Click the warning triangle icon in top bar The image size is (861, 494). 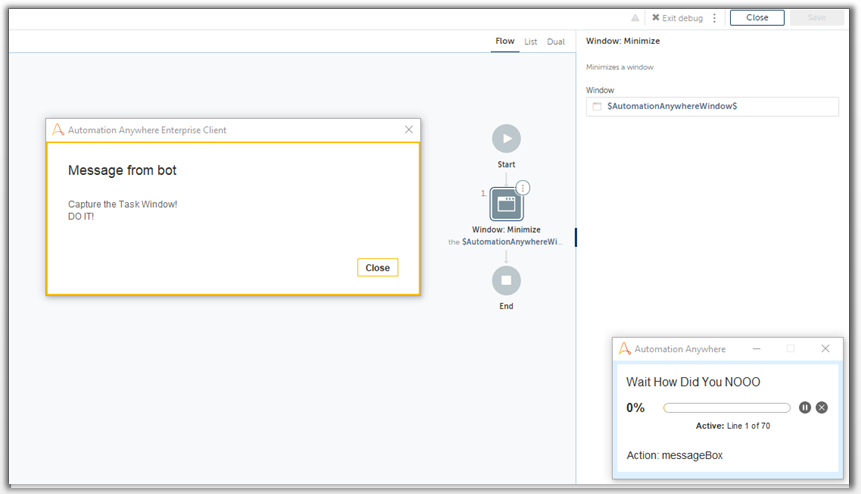coord(635,18)
